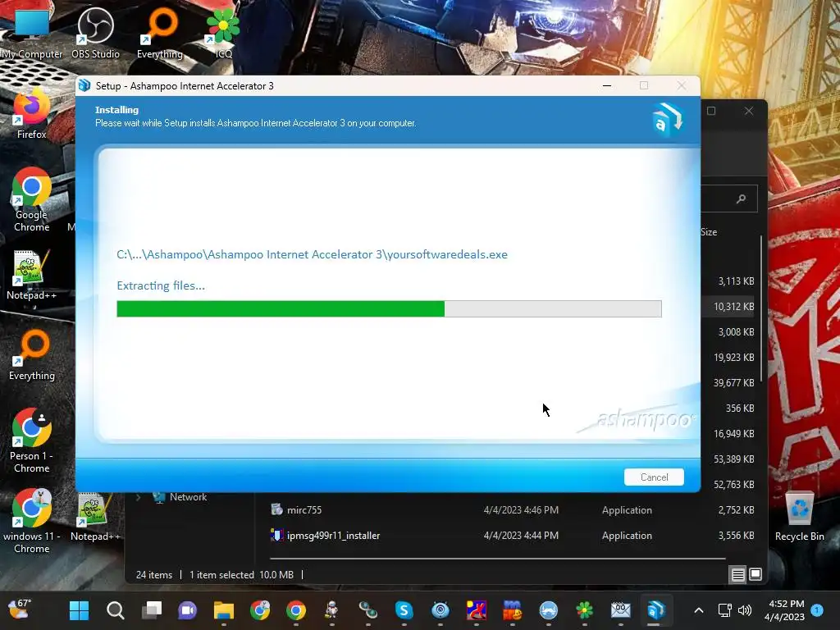Viewport: 840px width, 630px height.
Task: Cancel the Ashampoo installation
Action: click(x=654, y=477)
